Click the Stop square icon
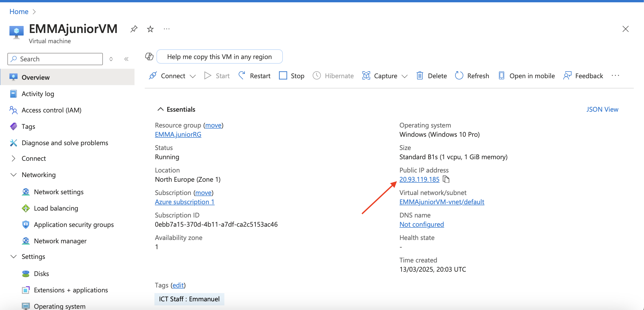The height and width of the screenshot is (310, 644). 283,76
